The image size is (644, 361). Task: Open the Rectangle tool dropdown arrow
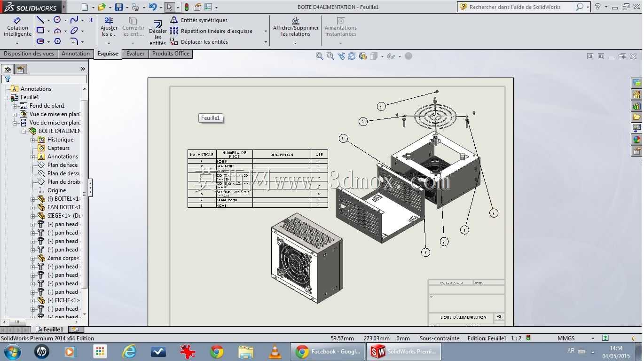coord(48,31)
